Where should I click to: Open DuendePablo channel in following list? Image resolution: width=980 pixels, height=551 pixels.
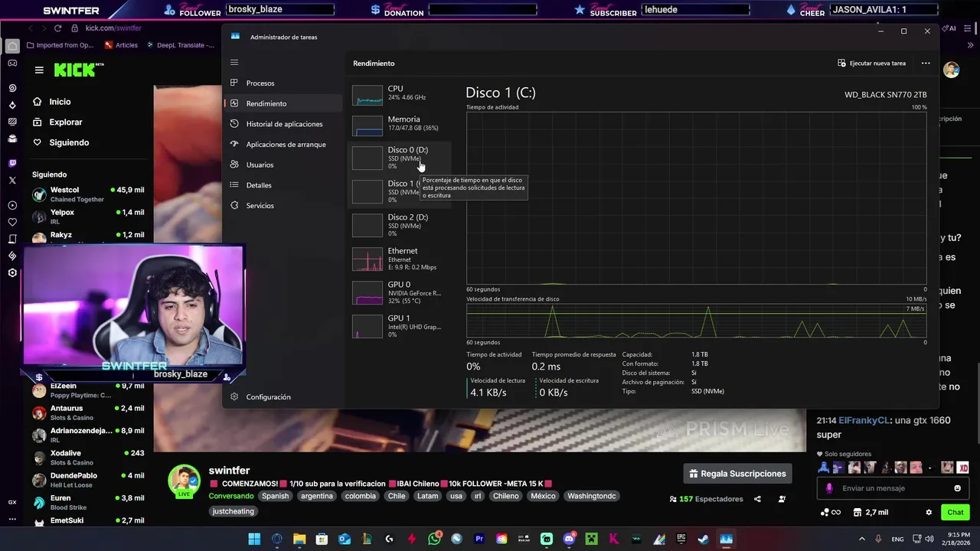click(88, 480)
